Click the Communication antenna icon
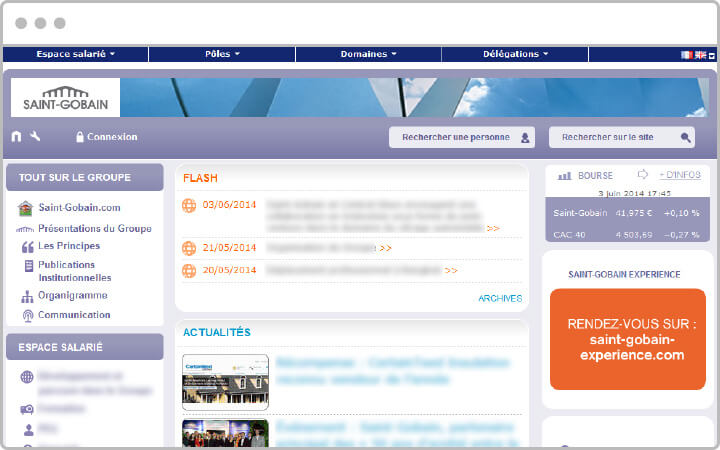Screen dimensions: 720x450 point(28,316)
